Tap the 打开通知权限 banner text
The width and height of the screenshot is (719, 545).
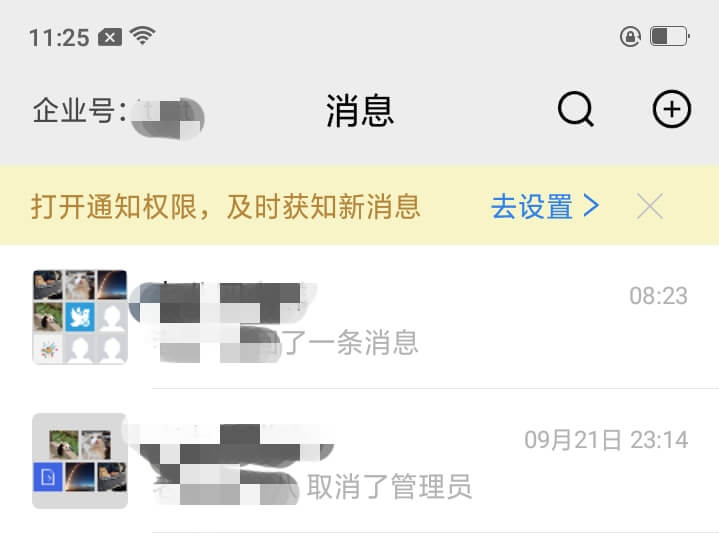[x=226, y=207]
